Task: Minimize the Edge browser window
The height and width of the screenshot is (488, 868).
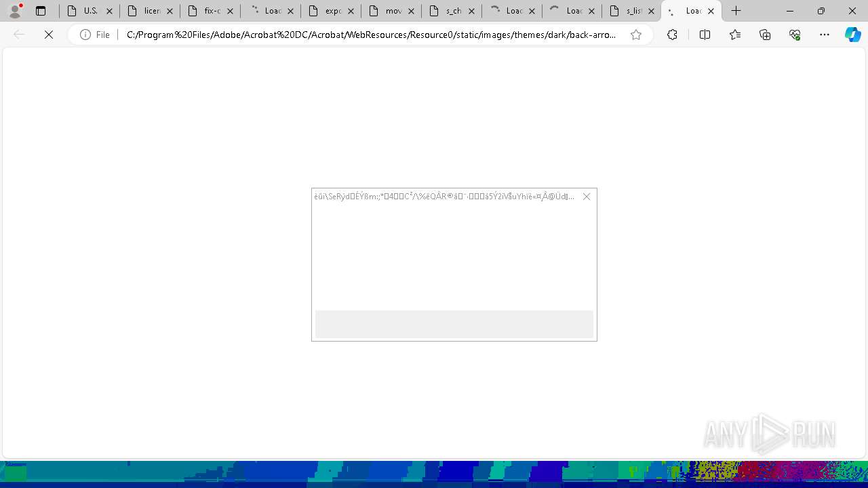Action: click(x=790, y=11)
